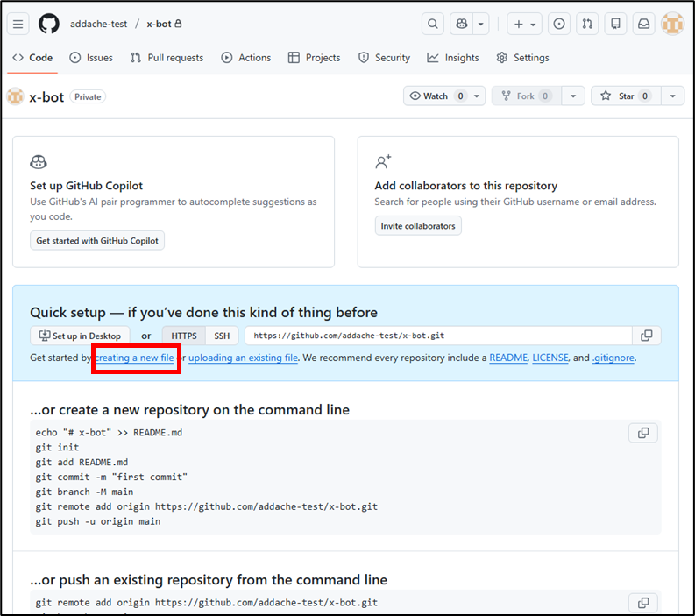The image size is (695, 616).
Task: Open the search magnifier icon
Action: click(433, 24)
